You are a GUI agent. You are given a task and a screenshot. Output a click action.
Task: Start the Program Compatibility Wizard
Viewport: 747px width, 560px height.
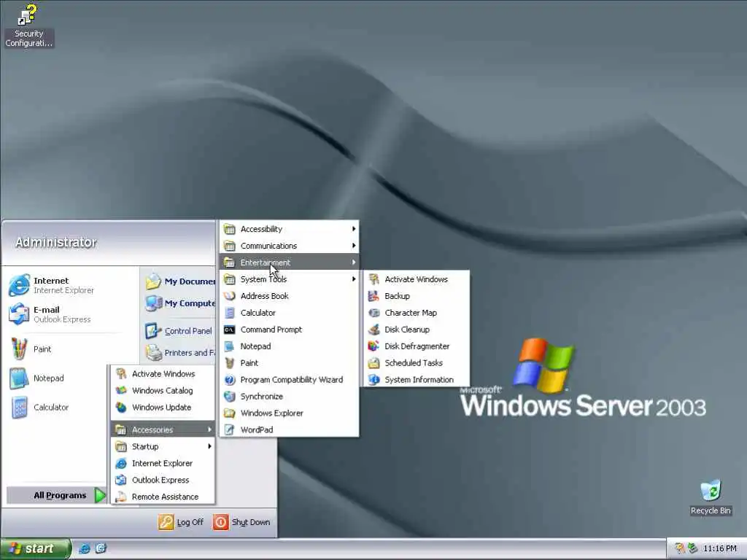[289, 379]
